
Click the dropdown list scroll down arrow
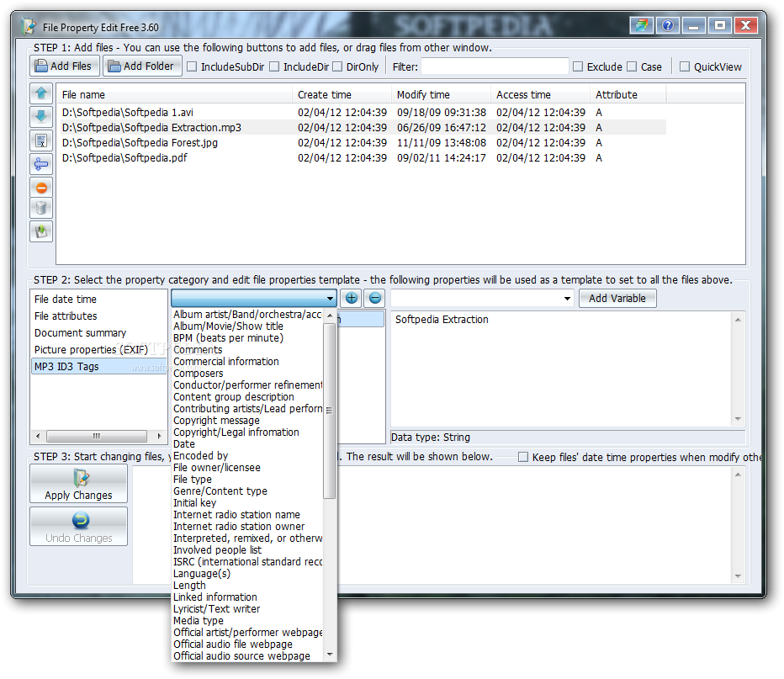point(330,655)
